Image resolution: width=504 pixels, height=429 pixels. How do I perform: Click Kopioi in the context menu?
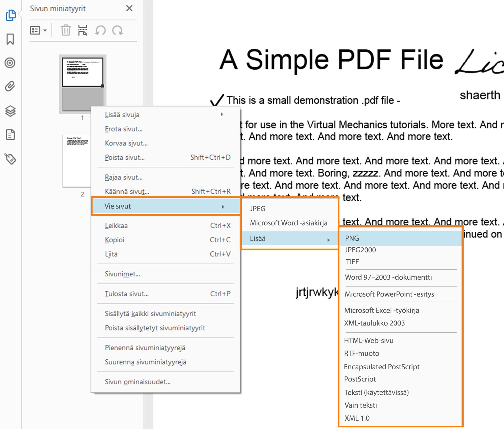pos(165,240)
